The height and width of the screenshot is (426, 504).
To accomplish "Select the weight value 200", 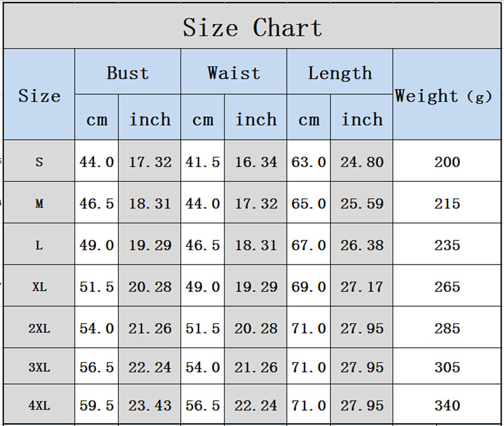I will pos(447,162).
